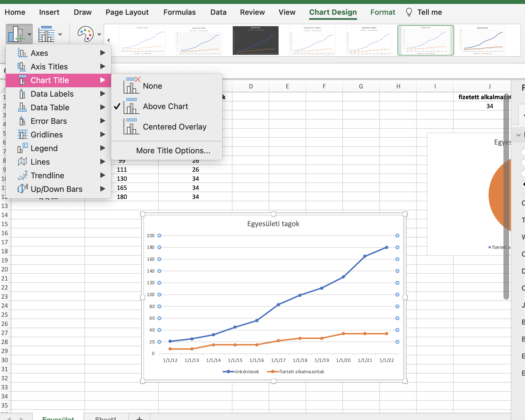Viewport: 525px width, 420px height.
Task: Select the Trendline menu icon
Action: click(22, 175)
